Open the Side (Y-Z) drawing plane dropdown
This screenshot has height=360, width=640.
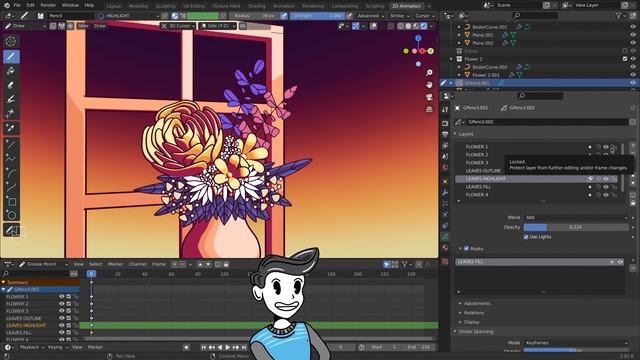point(217,26)
